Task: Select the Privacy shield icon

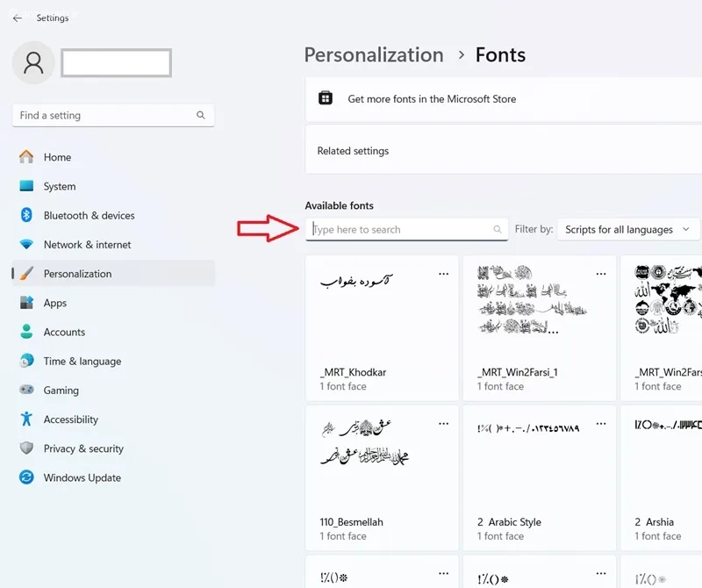Action: coord(26,448)
